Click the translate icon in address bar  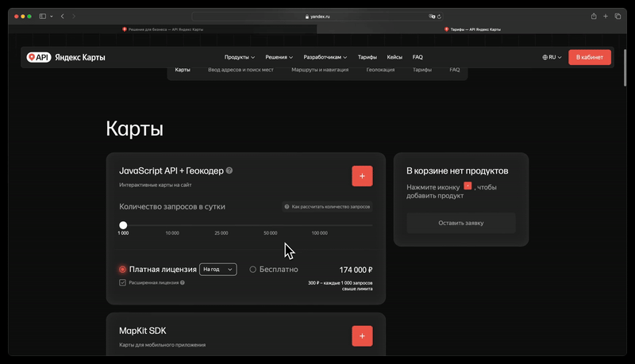pyautogui.click(x=432, y=17)
